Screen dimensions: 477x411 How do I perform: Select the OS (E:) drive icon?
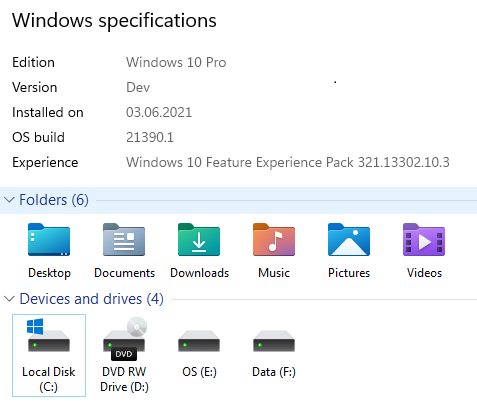(x=199, y=341)
